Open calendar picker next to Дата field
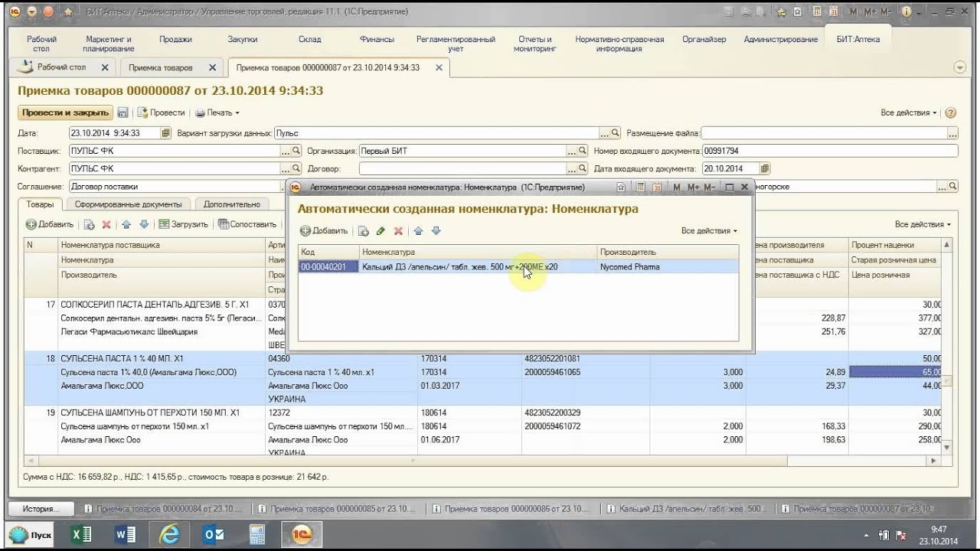Image resolution: width=980 pixels, height=551 pixels. coord(165,133)
